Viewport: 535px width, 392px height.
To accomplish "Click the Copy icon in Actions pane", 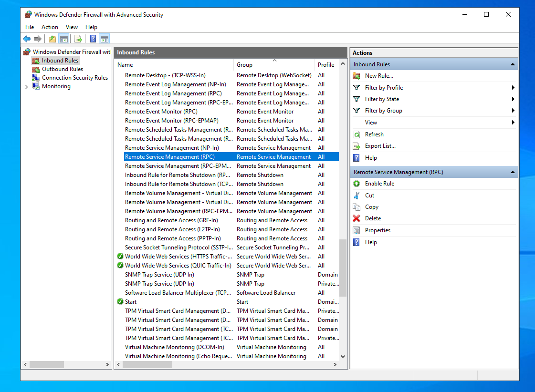I will (357, 207).
